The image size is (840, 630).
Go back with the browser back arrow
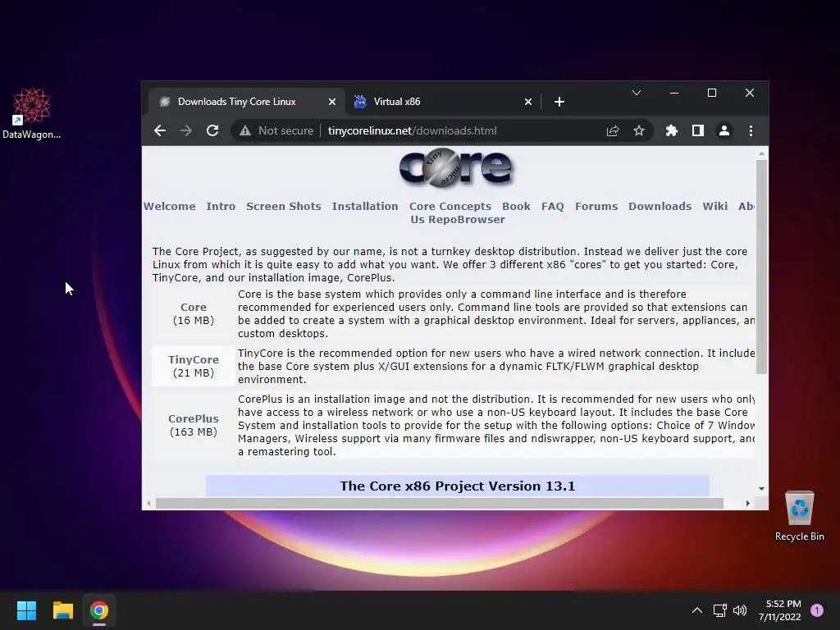[x=160, y=130]
